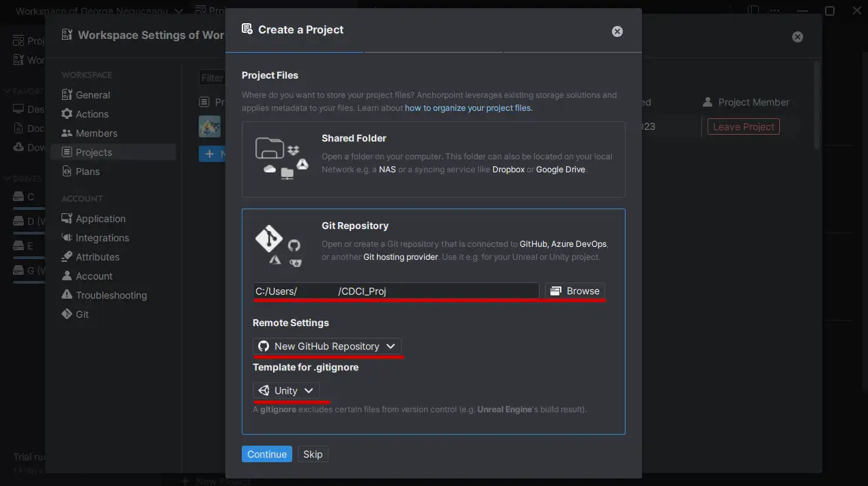Open the Members settings page
Screen dimensions: 868x486
click(x=96, y=133)
